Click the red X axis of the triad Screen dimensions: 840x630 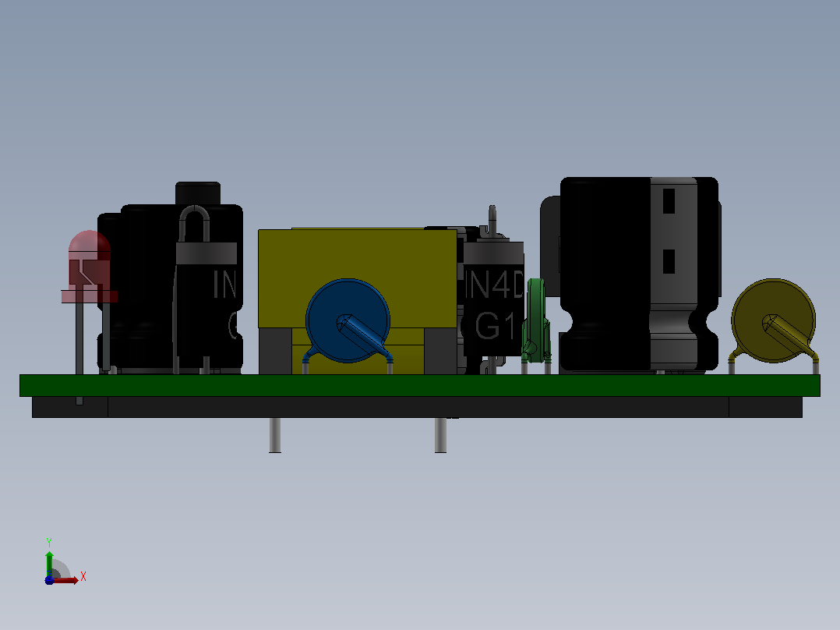pos(66,580)
